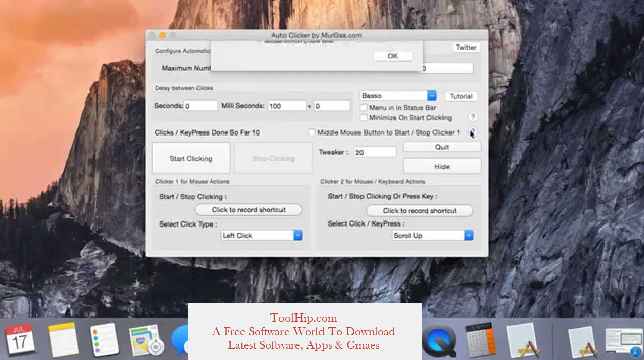Enable Middle Mouse Button to Start/Stop checkbox
The width and height of the screenshot is (644, 360).
[x=312, y=132]
